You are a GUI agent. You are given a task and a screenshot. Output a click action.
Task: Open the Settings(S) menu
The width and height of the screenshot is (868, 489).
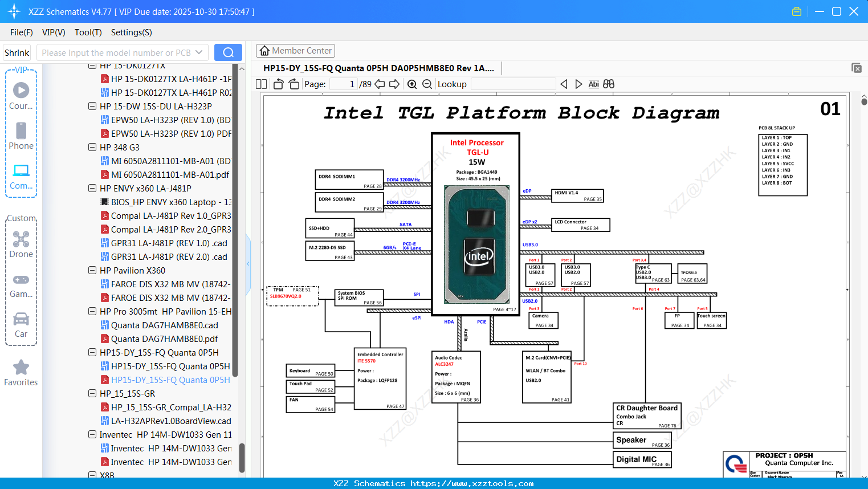click(132, 32)
